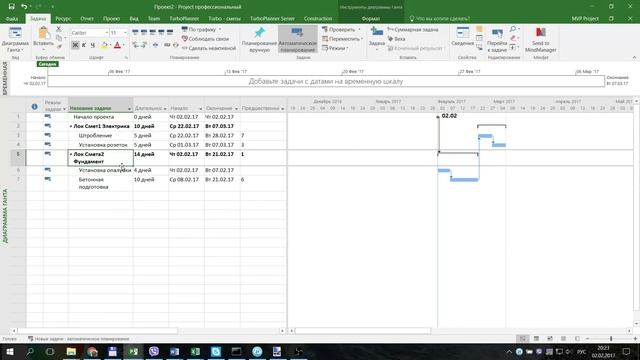This screenshot has height=360, width=640.
Task: Open Windows Start menu
Action: (9, 351)
